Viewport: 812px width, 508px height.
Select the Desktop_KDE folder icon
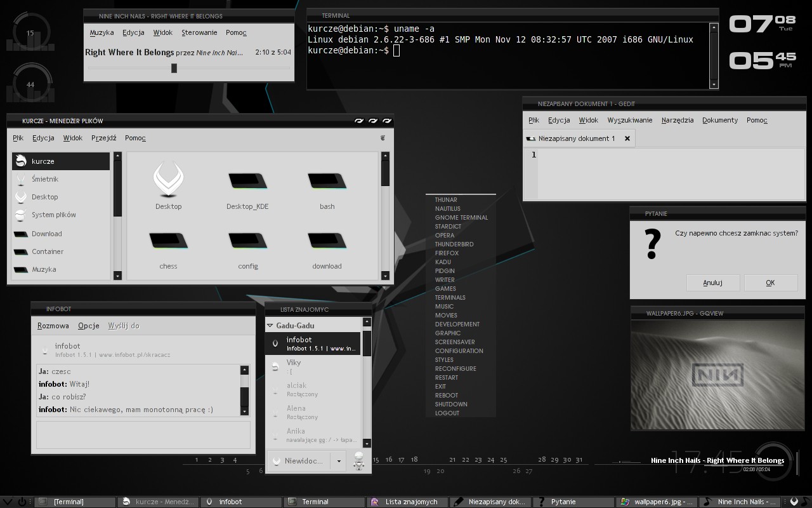click(x=247, y=189)
